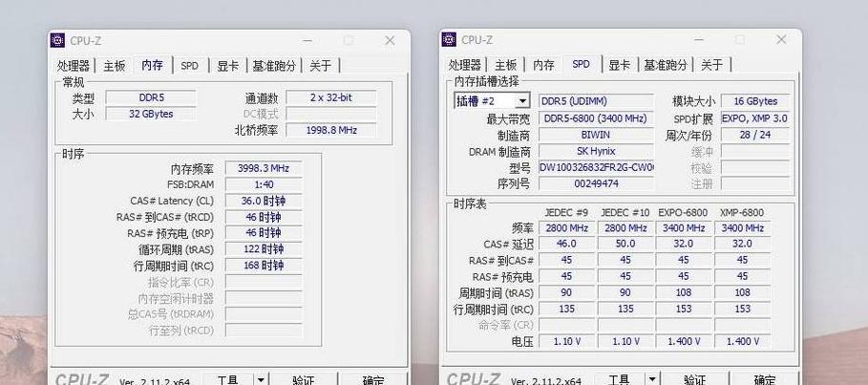Screen dimensions: 868x385
Task: Select the 内存 tab in left CPU-Z window
Action: pyautogui.click(x=152, y=65)
